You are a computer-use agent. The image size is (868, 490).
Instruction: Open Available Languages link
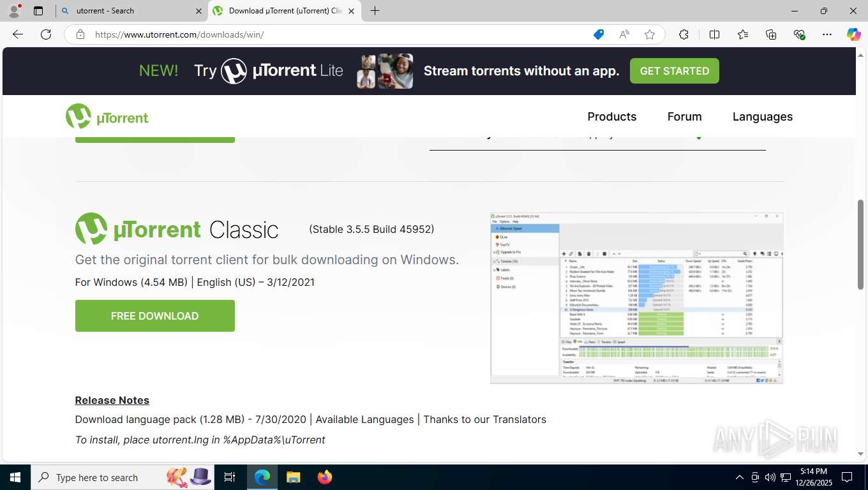tap(364, 419)
